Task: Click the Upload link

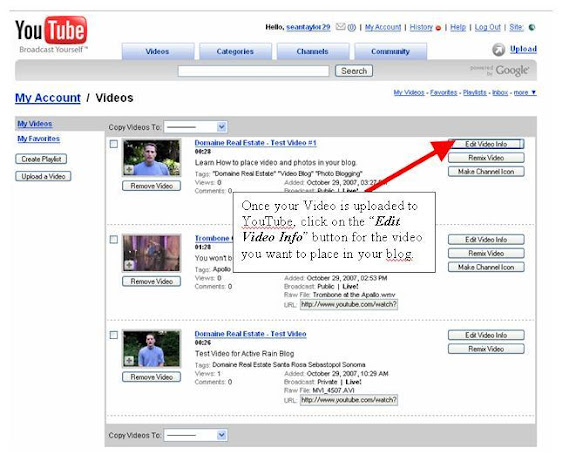Action: coord(523,49)
